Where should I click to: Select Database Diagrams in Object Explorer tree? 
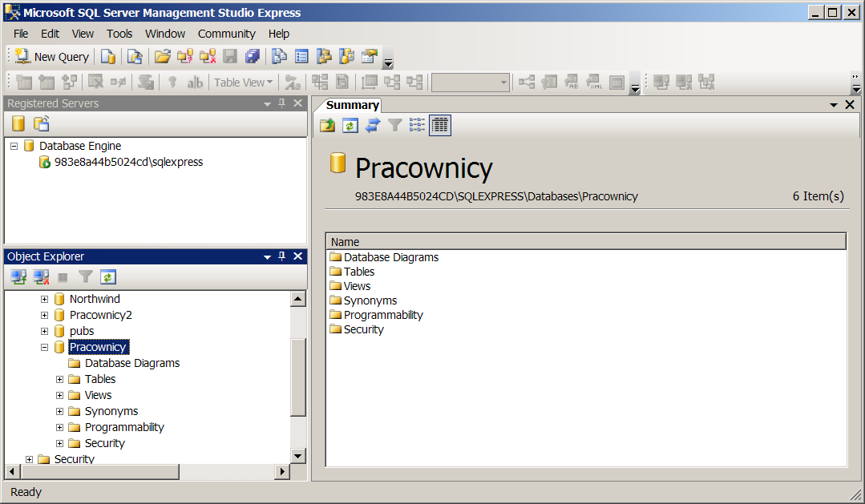pos(131,363)
